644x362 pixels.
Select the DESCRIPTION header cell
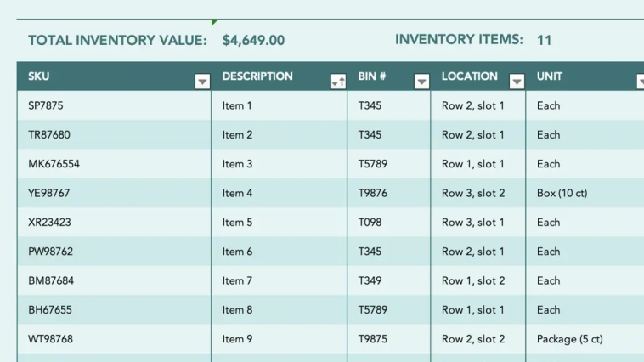click(280, 76)
